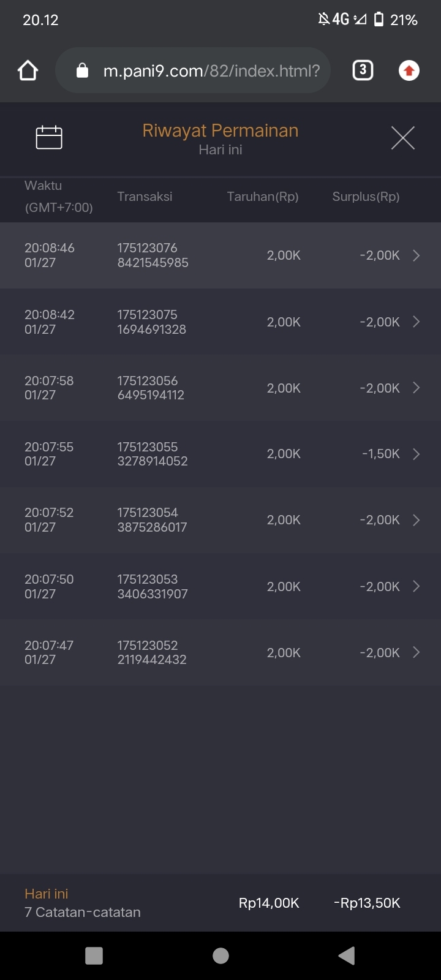This screenshot has width=441, height=980.
Task: Expand the 20:07:58 transaction chevron
Action: [417, 388]
